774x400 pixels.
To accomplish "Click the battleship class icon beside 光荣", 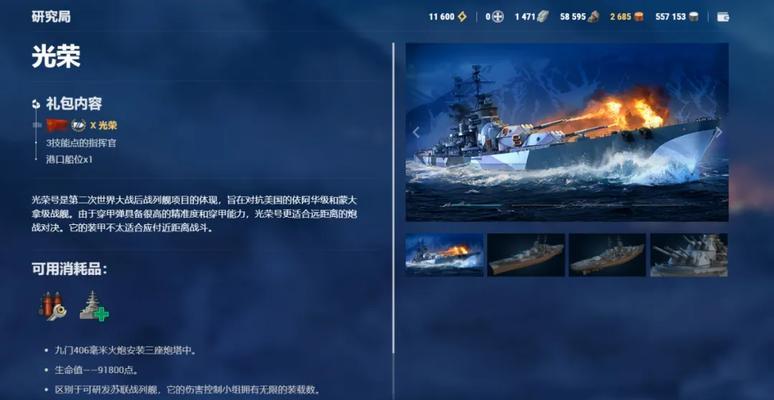I will (78, 125).
